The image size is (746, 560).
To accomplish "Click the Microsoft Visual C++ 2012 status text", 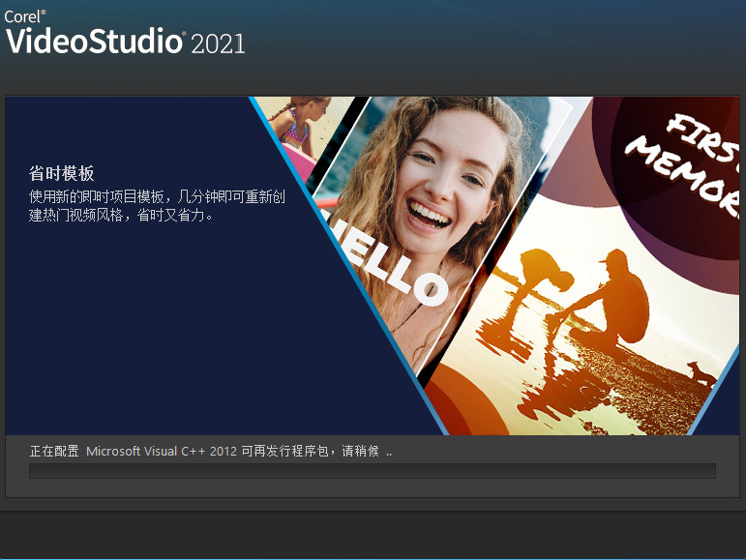I will [211, 451].
